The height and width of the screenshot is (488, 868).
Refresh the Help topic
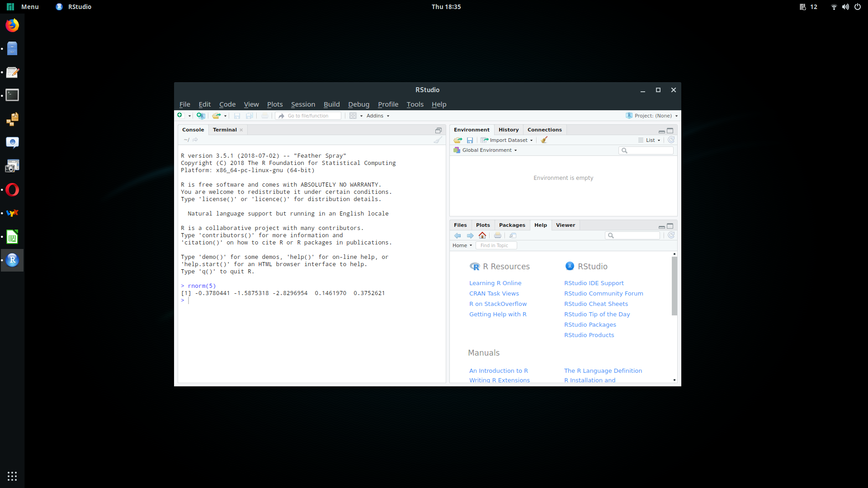coord(671,235)
